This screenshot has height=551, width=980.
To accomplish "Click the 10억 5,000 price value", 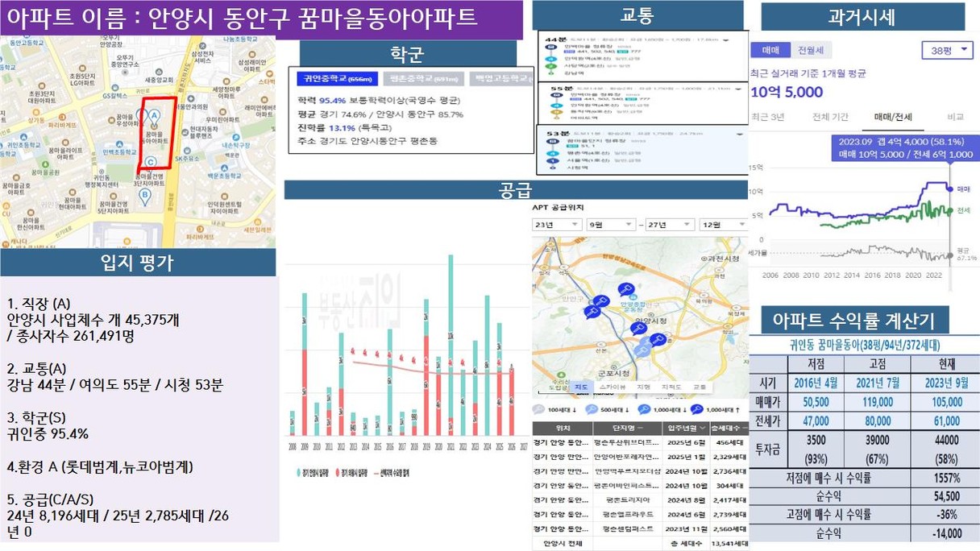I will [787, 92].
